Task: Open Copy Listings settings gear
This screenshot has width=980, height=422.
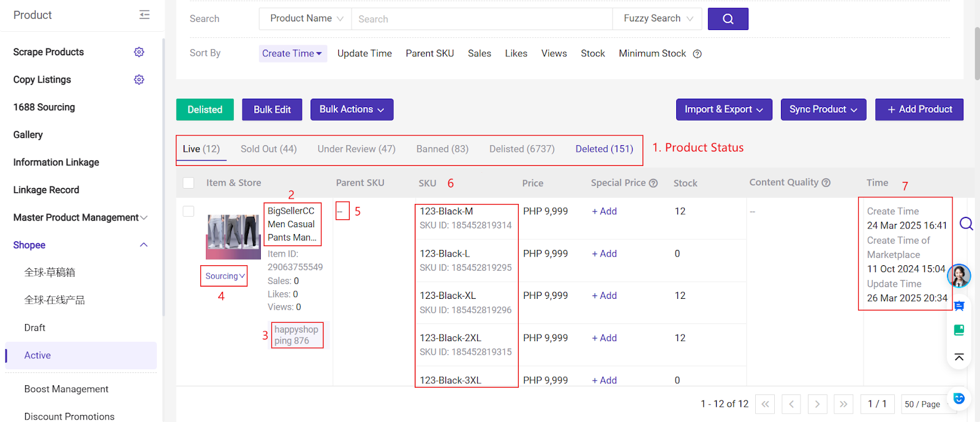Action: pyautogui.click(x=139, y=80)
